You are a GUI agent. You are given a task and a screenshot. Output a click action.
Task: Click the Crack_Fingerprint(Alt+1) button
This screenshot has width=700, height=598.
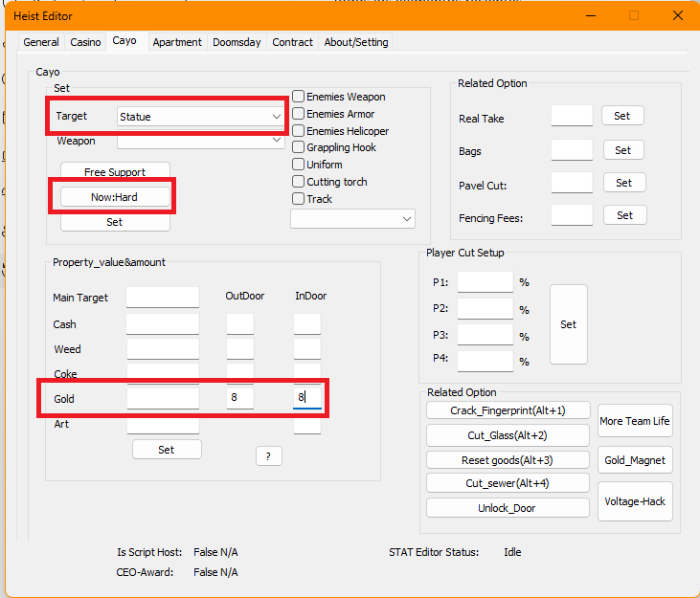508,410
